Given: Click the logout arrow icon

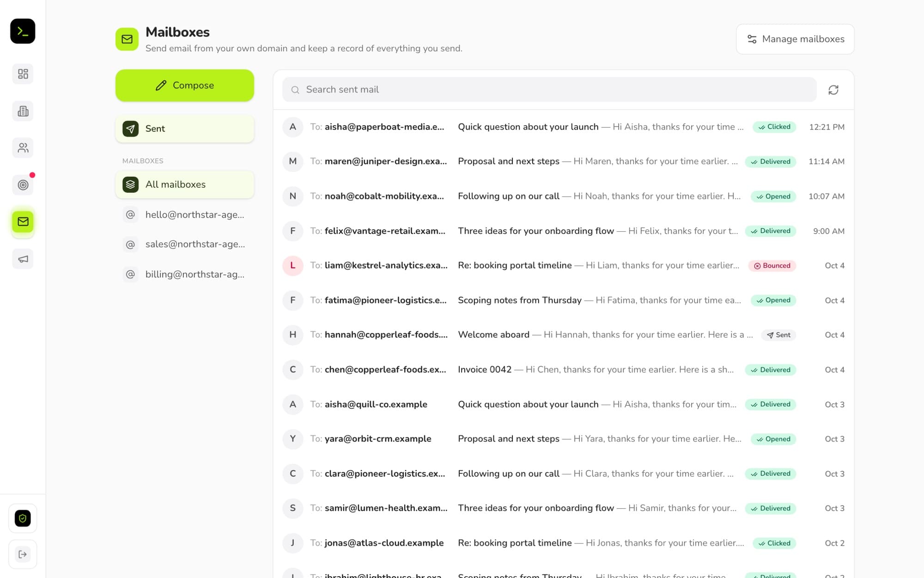Looking at the screenshot, I should tap(23, 554).
